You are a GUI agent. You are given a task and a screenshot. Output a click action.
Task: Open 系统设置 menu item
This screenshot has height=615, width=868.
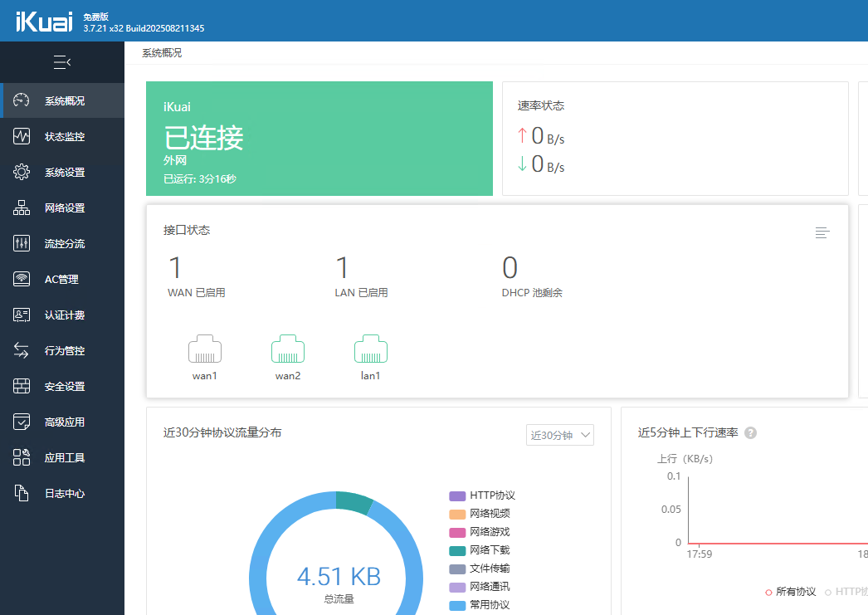click(x=62, y=172)
